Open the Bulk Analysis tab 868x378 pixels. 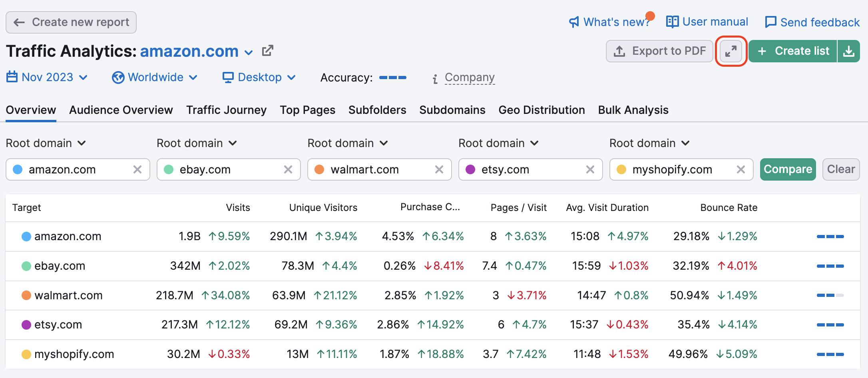tap(633, 110)
